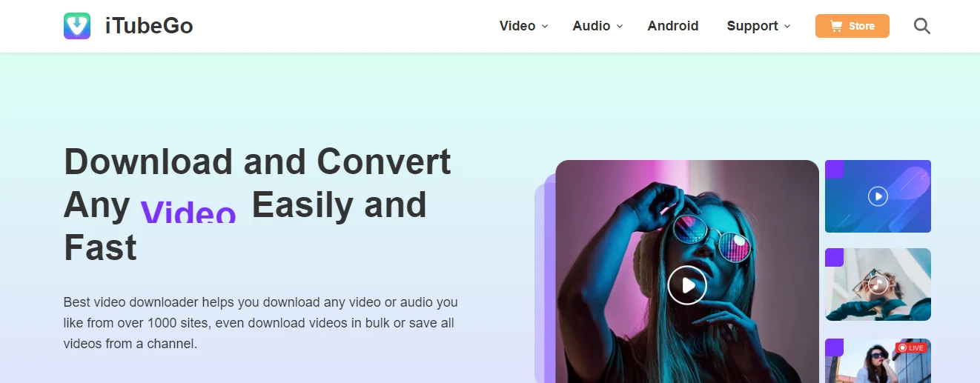980x383 pixels.
Task: Select the Video navigation item
Action: (x=517, y=26)
